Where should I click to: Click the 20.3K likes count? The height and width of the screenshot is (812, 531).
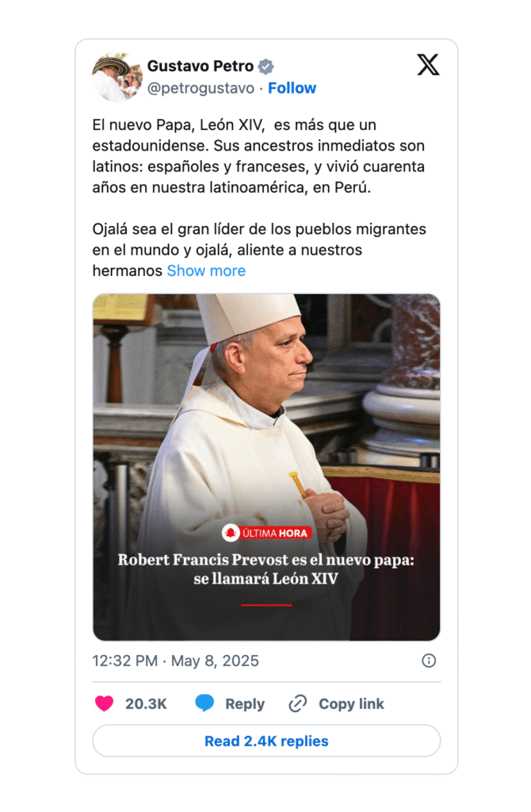coord(146,704)
